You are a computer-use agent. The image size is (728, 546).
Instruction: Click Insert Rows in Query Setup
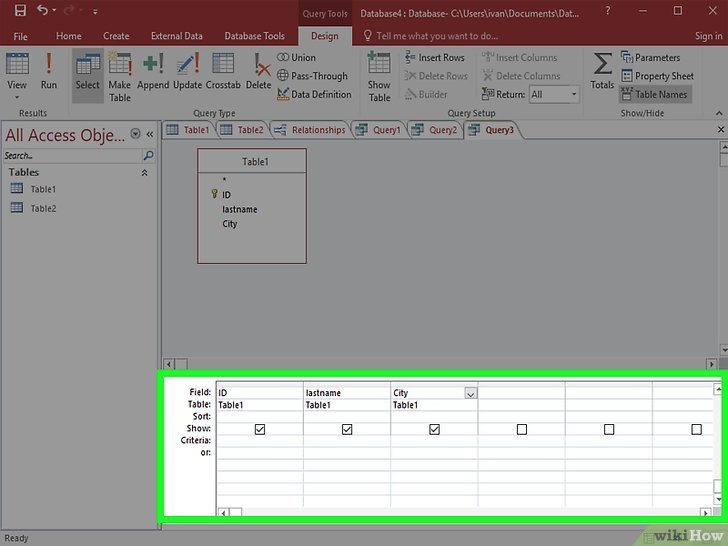coord(435,58)
